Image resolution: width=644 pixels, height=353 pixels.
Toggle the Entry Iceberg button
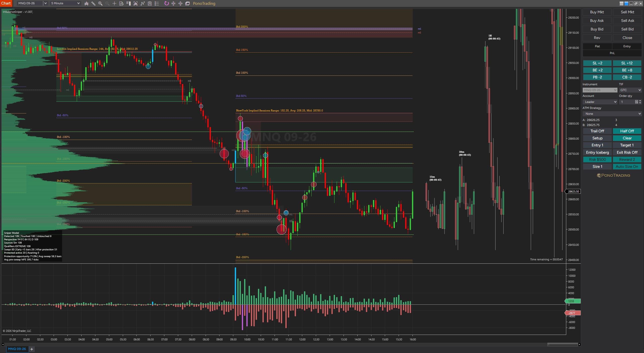coord(597,152)
